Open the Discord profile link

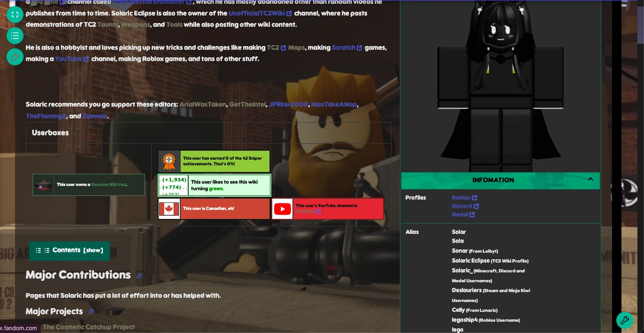tap(462, 206)
